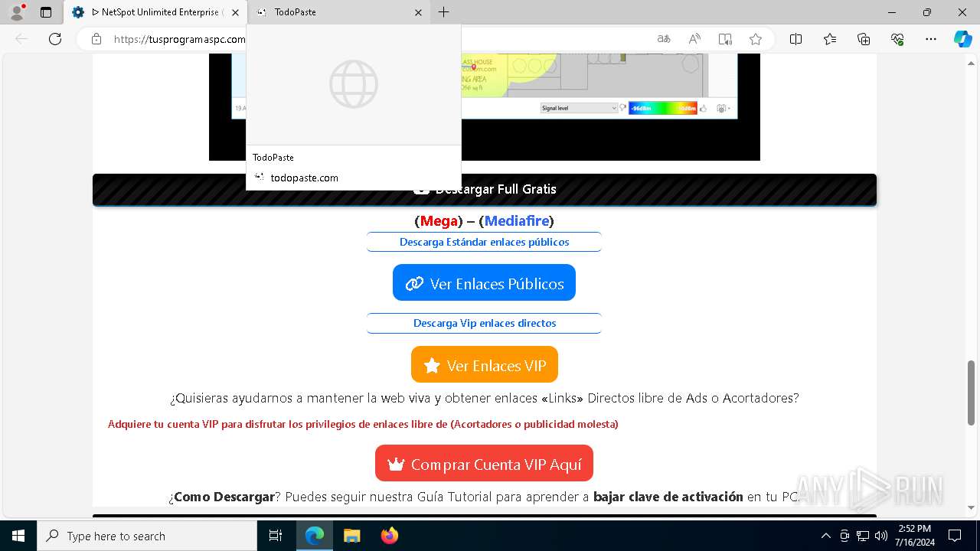Start Read aloud from address bar
Screen dimensions: 980x551
point(694,39)
